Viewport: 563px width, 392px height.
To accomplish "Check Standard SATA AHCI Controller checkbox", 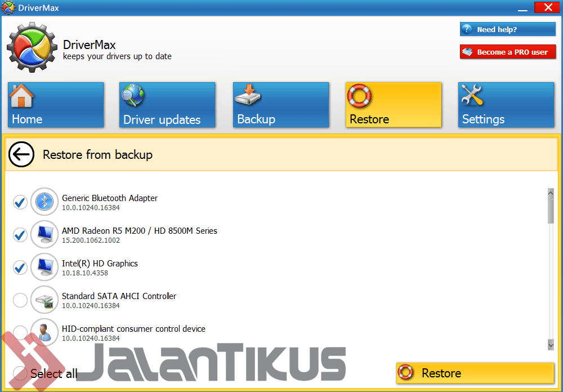I will click(20, 300).
